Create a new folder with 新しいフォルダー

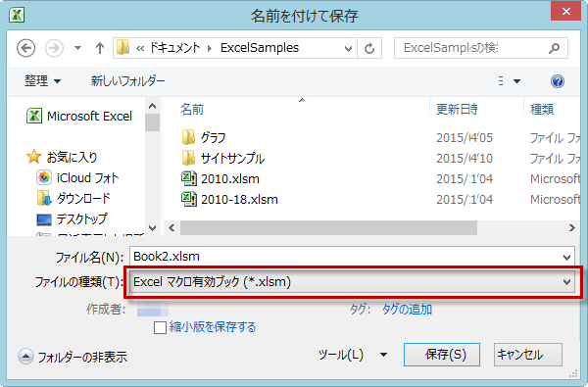(127, 80)
